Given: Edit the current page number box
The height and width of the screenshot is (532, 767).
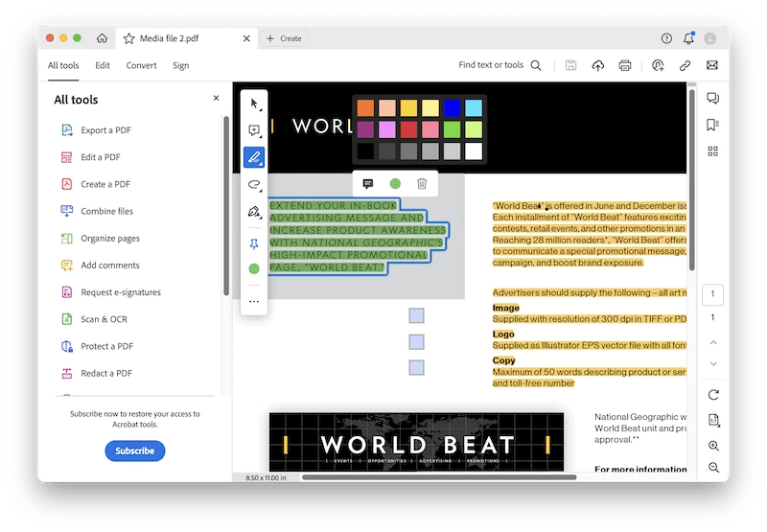Looking at the screenshot, I should (712, 294).
